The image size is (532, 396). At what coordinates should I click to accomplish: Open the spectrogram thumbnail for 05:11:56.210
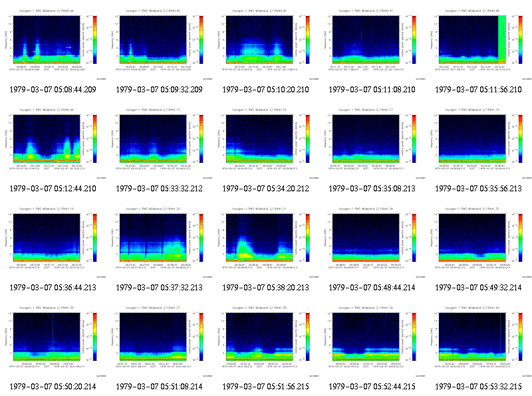(479, 45)
